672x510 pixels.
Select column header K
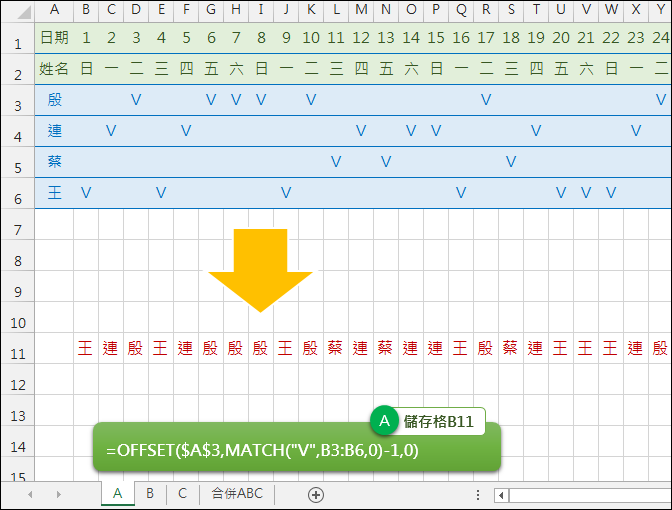pyautogui.click(x=311, y=10)
